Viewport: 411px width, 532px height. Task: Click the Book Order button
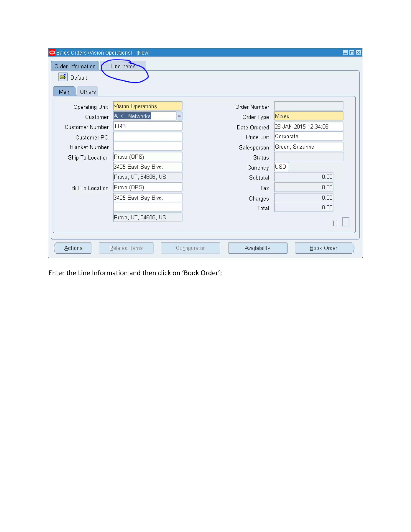pos(324,248)
